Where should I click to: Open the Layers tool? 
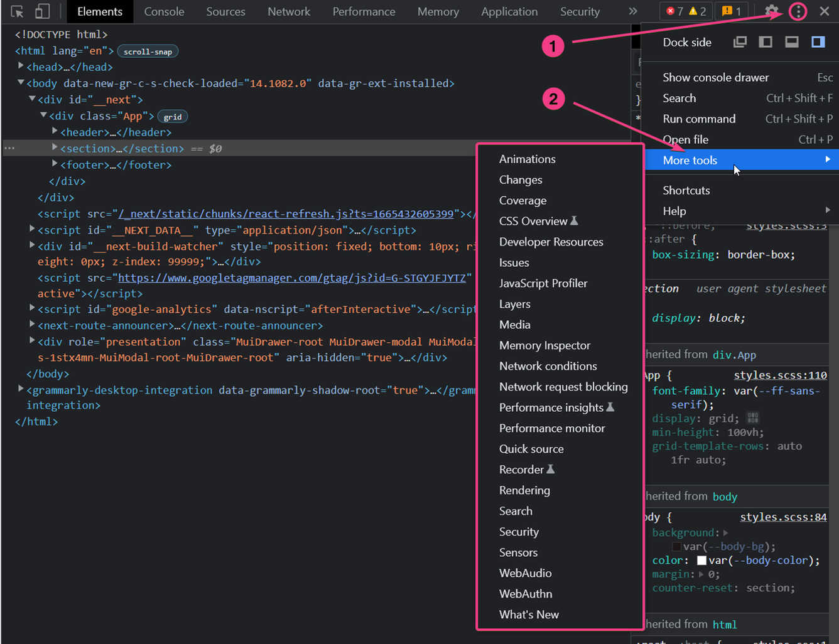[560, 304]
